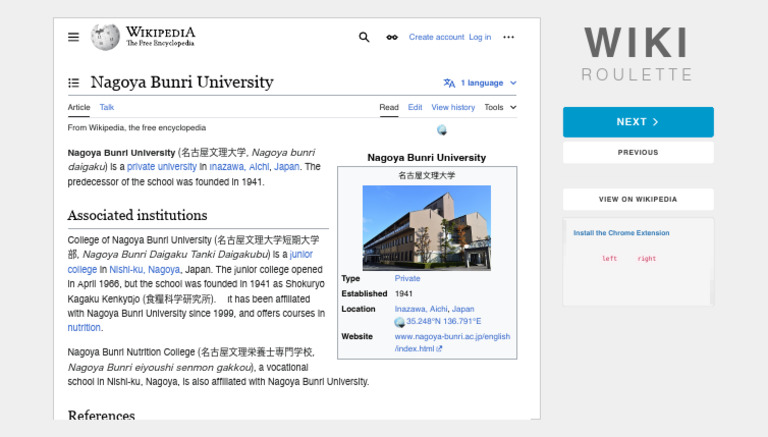Image resolution: width=768 pixels, height=437 pixels.
Task: Click the Japan link in infobox location
Action: (463, 309)
